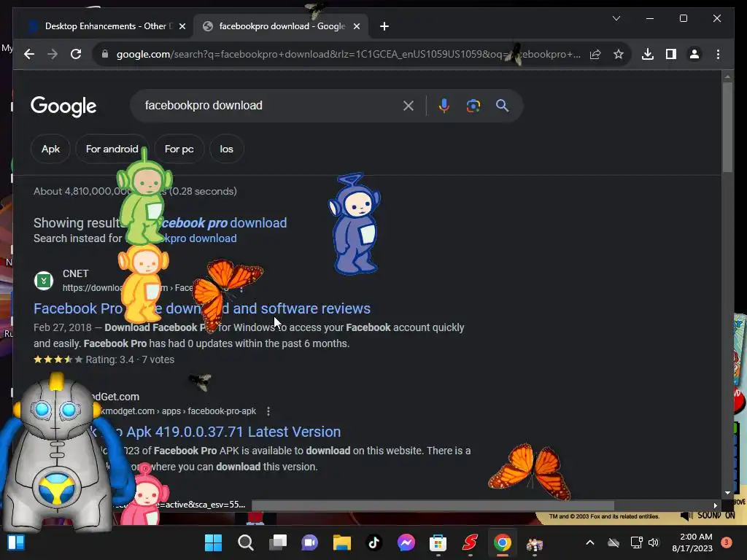Submit search with magnifier icon
Screen dimensions: 747x560
tap(502, 106)
